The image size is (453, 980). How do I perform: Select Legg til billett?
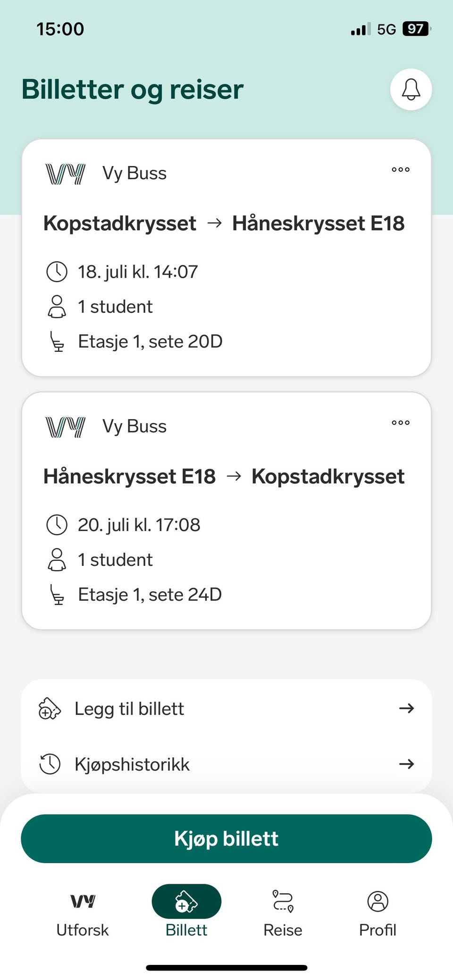point(129,708)
